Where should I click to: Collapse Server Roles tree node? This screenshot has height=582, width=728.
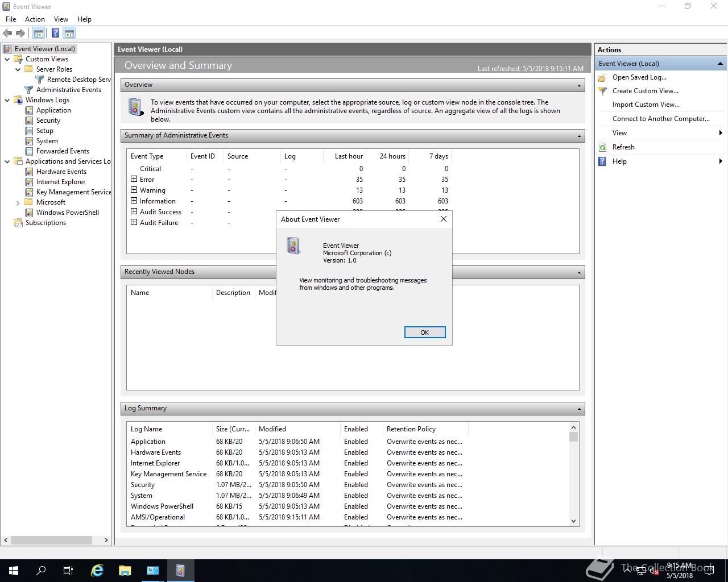click(x=18, y=69)
